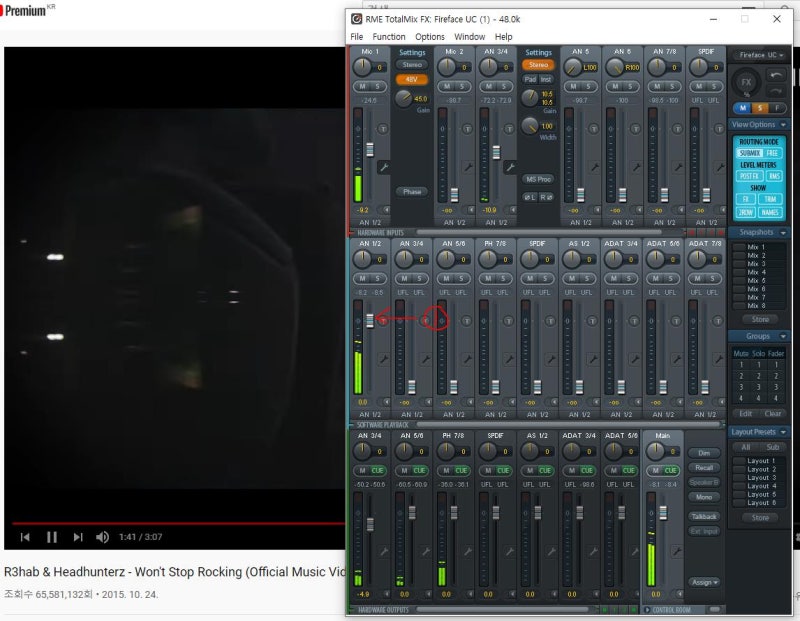Switch Layout Presets to Sub tab
This screenshot has width=800, height=621.
tap(772, 447)
